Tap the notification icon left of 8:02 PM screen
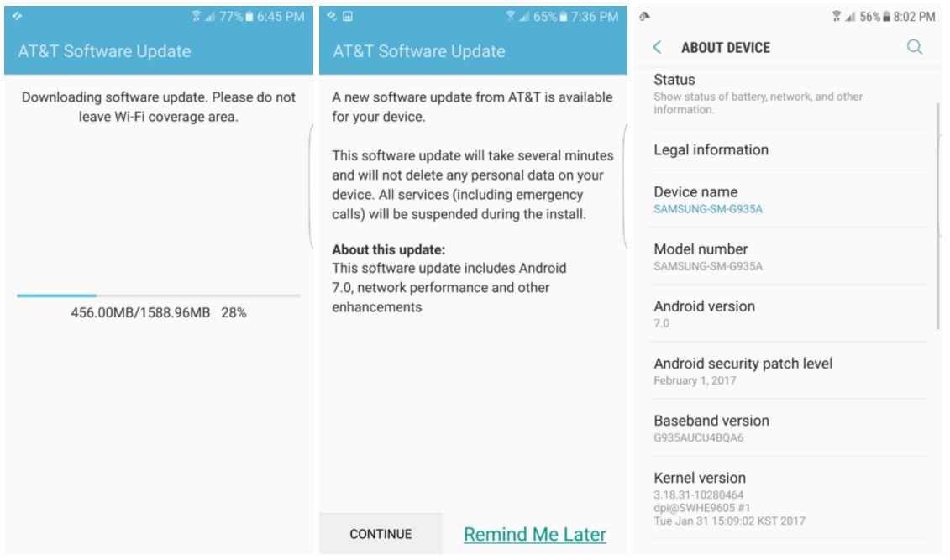This screenshot has height=560, width=950. pos(644,16)
